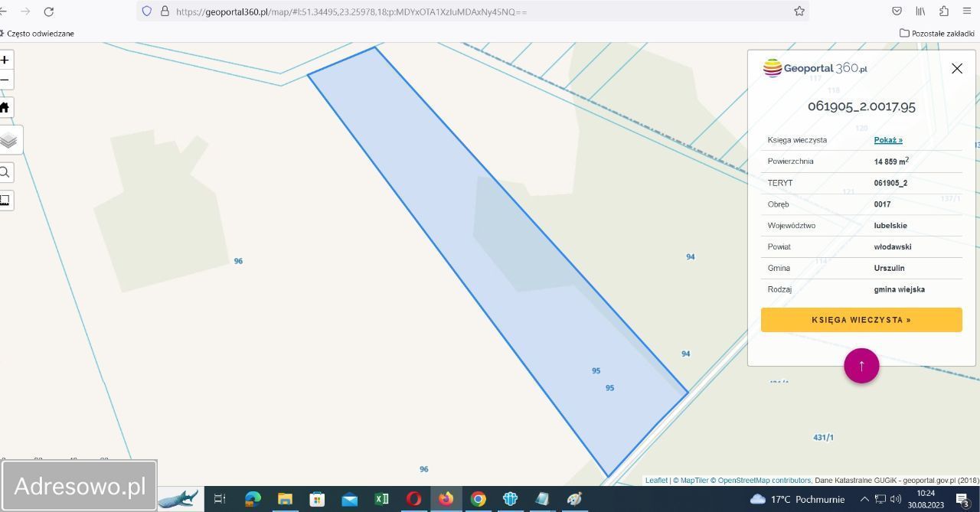Open the notification center icon
The image size is (980, 512).
[962, 499]
